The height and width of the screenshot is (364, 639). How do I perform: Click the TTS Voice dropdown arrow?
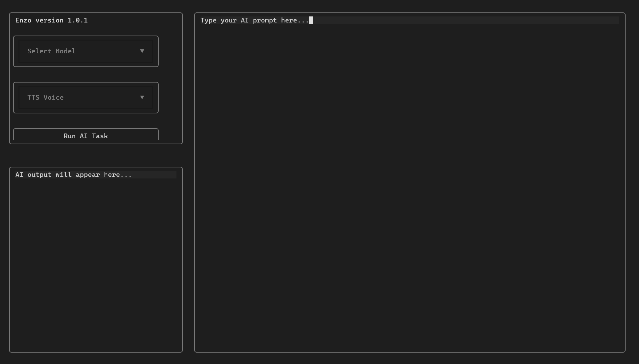coord(142,97)
